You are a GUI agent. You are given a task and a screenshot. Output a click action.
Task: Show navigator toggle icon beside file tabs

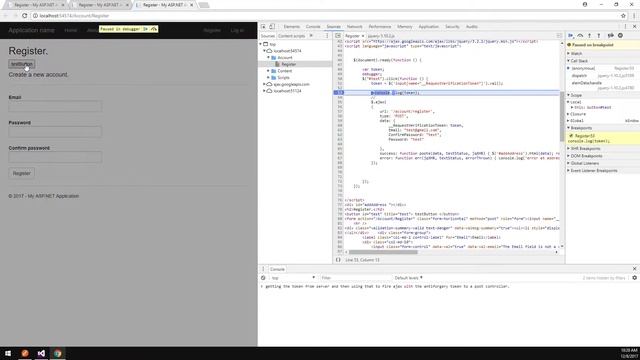pos(338,36)
